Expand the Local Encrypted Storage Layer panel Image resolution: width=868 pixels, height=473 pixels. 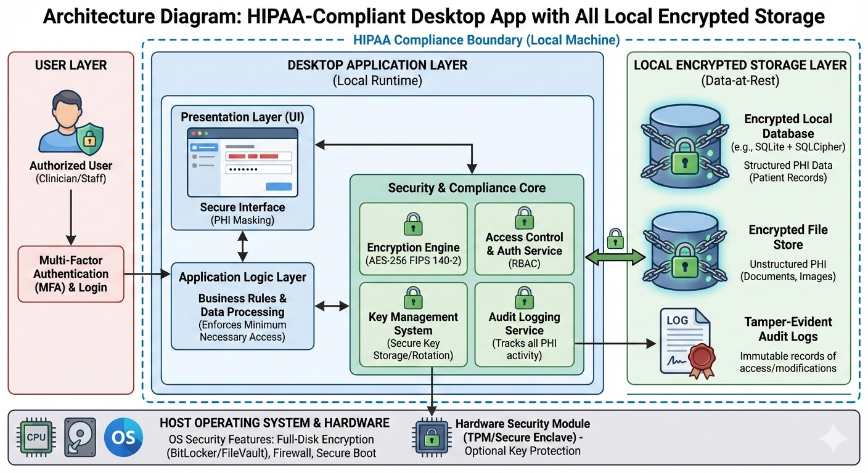(740, 65)
